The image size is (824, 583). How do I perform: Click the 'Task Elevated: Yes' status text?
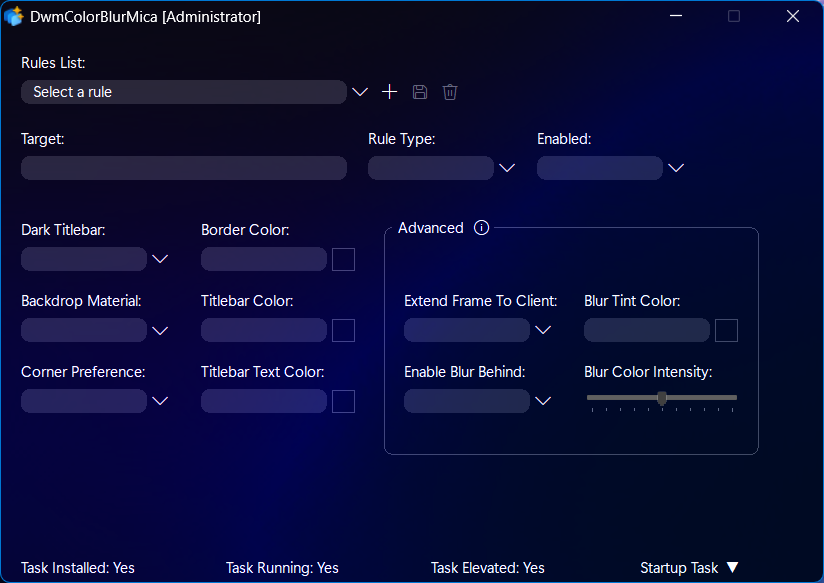click(488, 568)
